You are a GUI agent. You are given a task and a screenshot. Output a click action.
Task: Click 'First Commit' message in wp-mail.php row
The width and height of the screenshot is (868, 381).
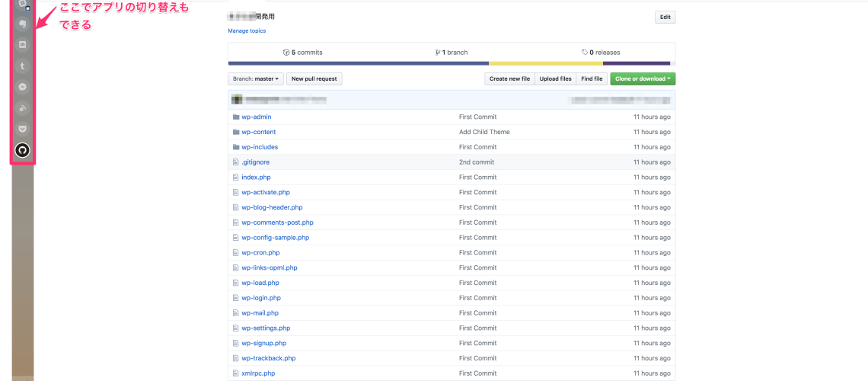tap(477, 313)
